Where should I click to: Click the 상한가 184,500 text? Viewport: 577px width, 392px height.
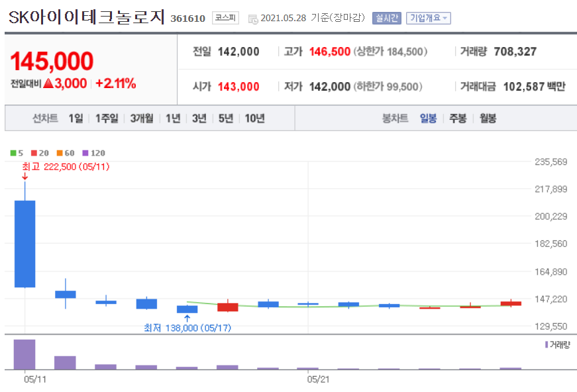coord(390,52)
